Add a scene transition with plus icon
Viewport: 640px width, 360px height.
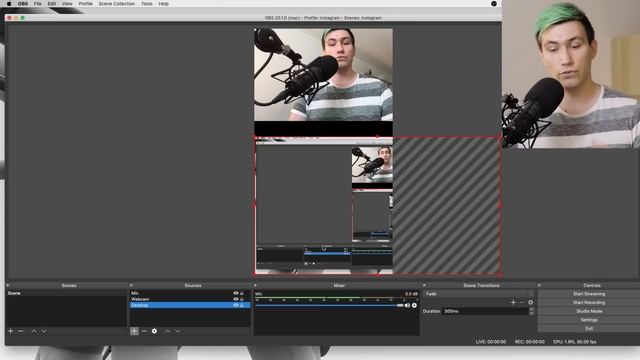[513, 302]
